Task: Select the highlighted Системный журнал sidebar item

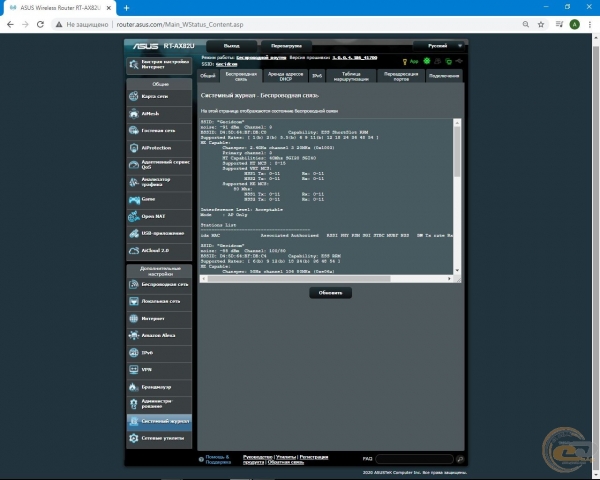Action: (x=159, y=421)
